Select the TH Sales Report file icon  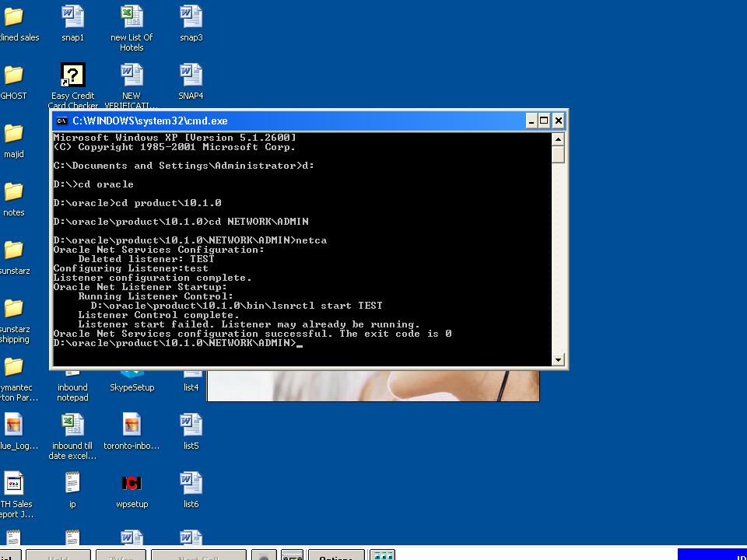click(x=13, y=483)
